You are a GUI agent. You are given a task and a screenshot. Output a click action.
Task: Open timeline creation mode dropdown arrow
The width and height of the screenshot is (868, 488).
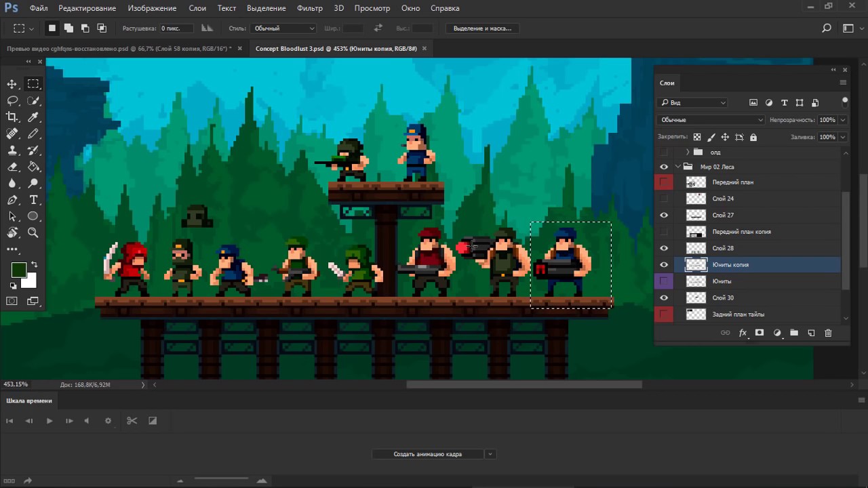pos(490,454)
